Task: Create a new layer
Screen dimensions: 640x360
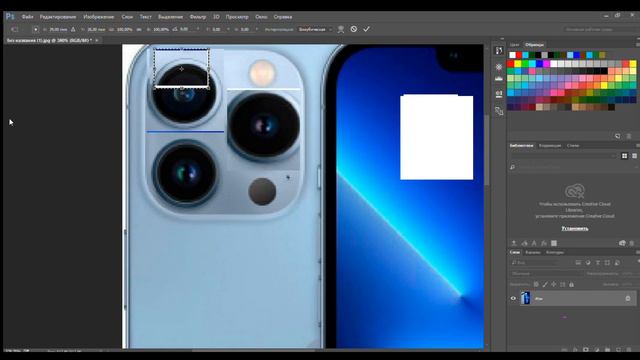Action: [x=618, y=349]
